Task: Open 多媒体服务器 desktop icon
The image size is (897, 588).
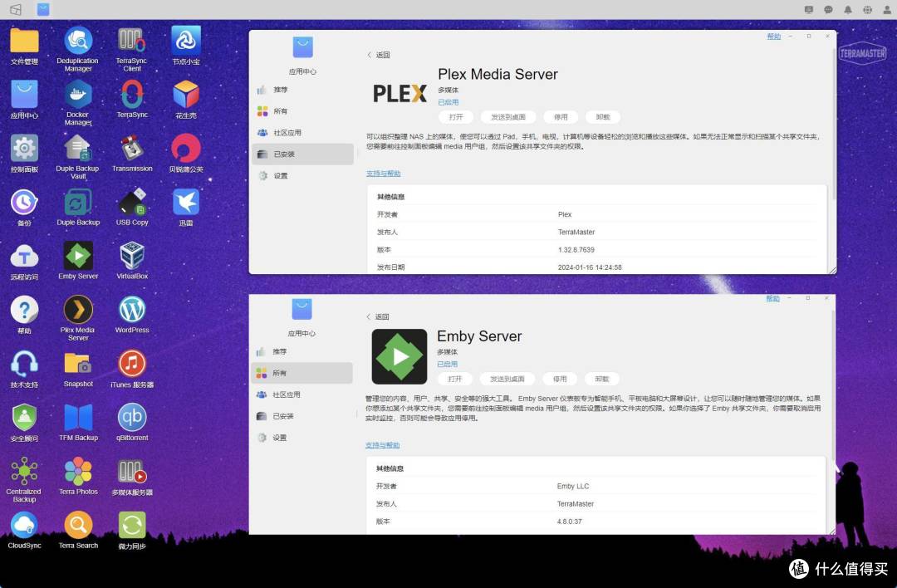Action: coord(131,472)
